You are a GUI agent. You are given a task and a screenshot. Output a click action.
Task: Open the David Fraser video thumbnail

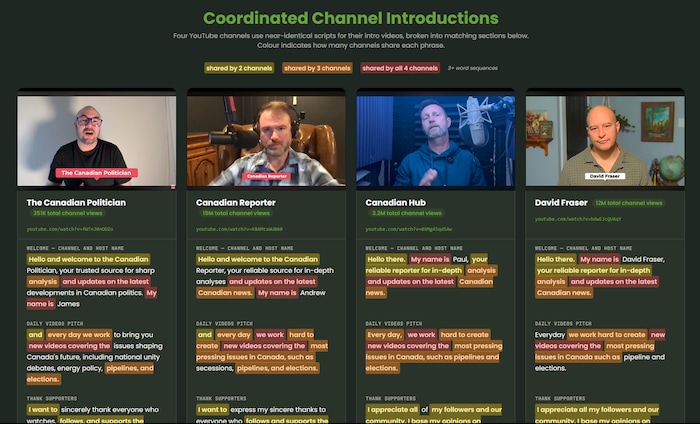click(605, 140)
